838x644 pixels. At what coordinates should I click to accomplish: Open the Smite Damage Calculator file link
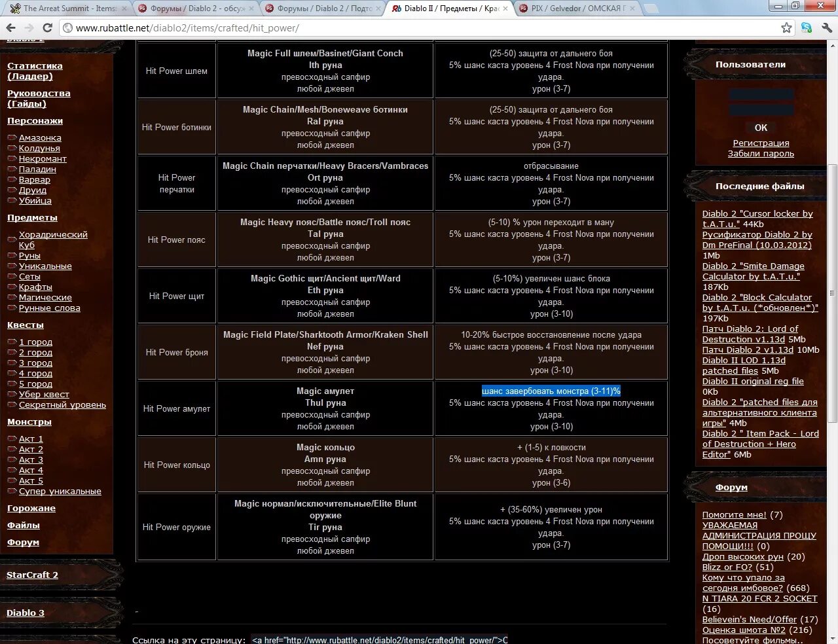(x=754, y=272)
